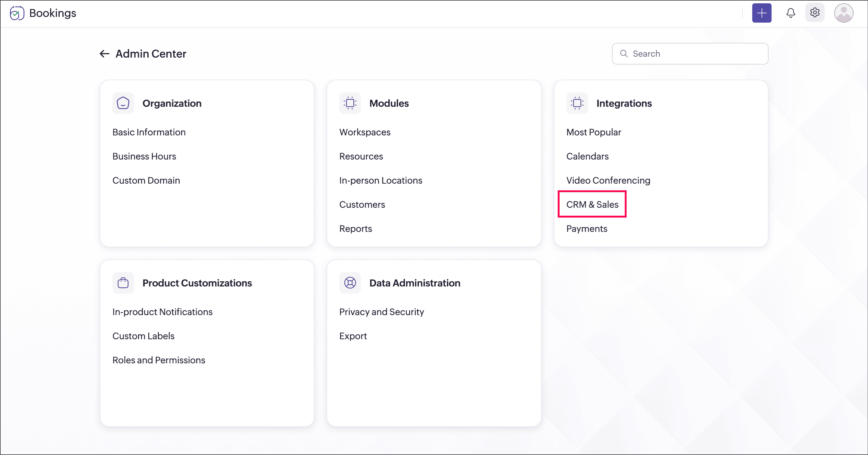868x455 pixels.
Task: Open the user profile avatar
Action: coord(843,13)
